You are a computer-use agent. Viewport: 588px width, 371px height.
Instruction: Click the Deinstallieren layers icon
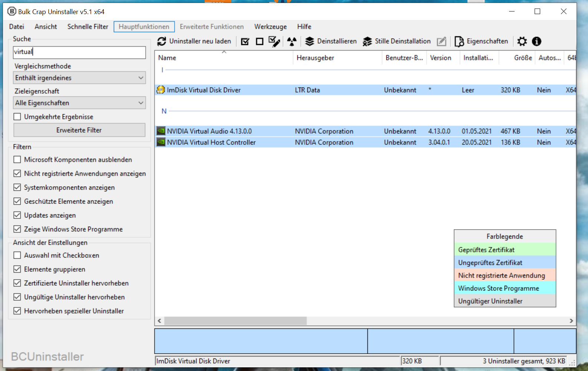[x=310, y=41]
